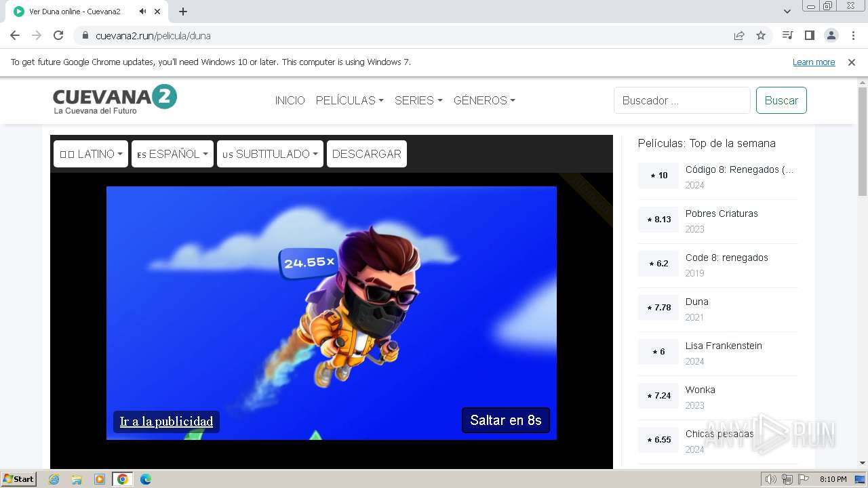Open Lisa Frankenstein from weekly top

pyautogui.click(x=724, y=346)
